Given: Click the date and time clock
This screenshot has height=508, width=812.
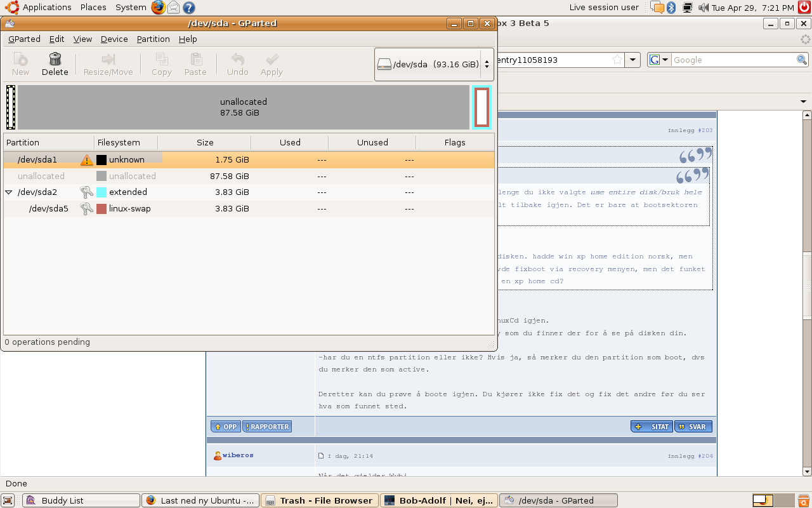Looking at the screenshot, I should click(752, 8).
